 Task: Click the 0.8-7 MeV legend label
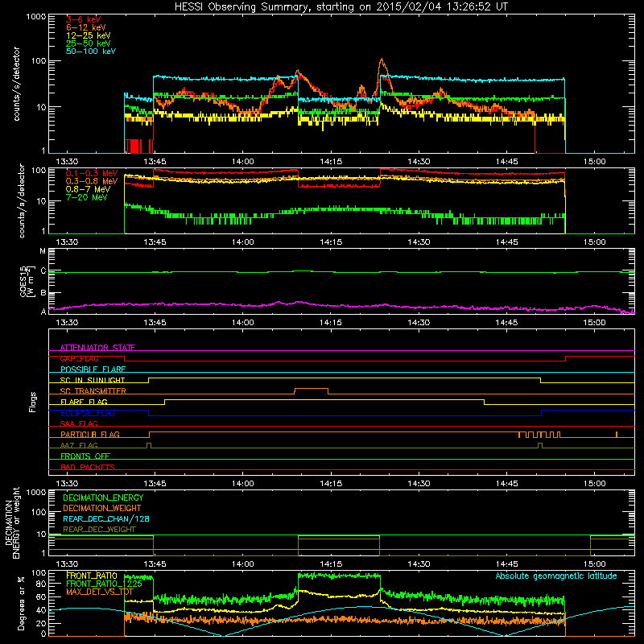tap(88, 189)
